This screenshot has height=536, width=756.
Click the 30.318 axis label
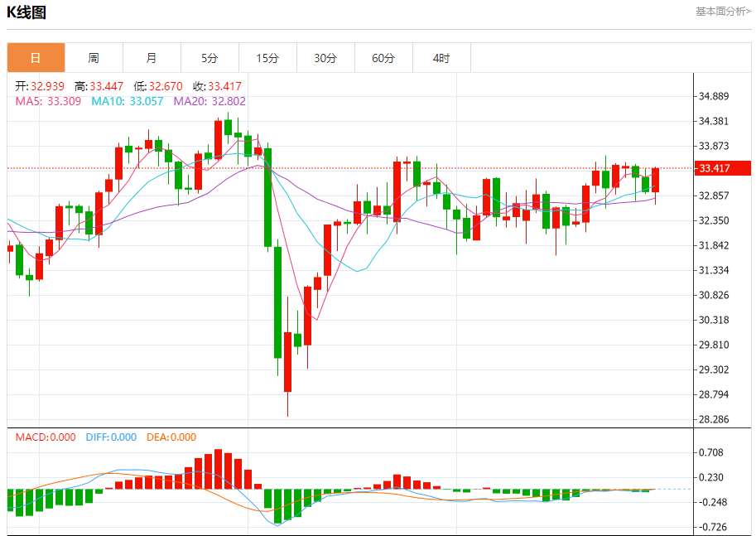pos(714,320)
